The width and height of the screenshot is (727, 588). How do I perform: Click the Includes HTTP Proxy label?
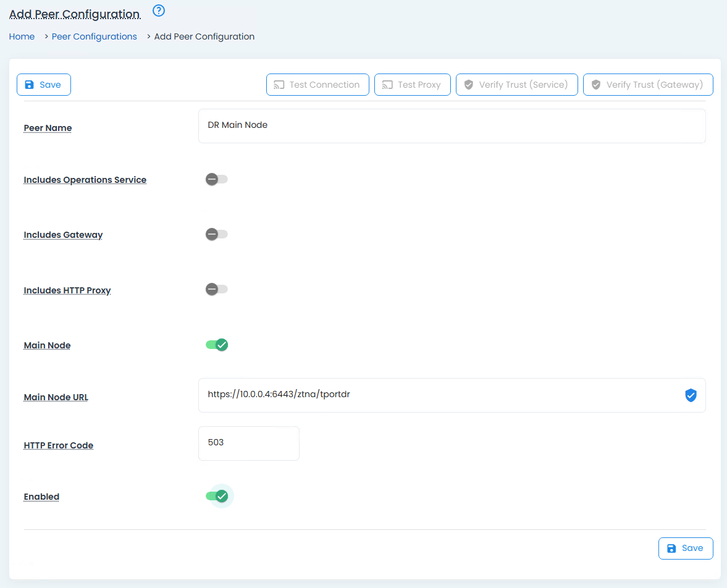pyautogui.click(x=67, y=290)
